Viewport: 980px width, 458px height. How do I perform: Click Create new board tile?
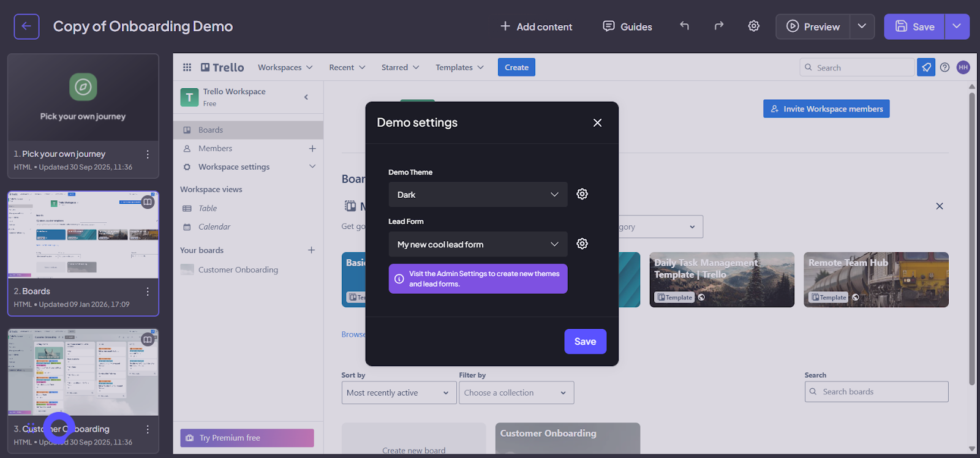(414, 438)
